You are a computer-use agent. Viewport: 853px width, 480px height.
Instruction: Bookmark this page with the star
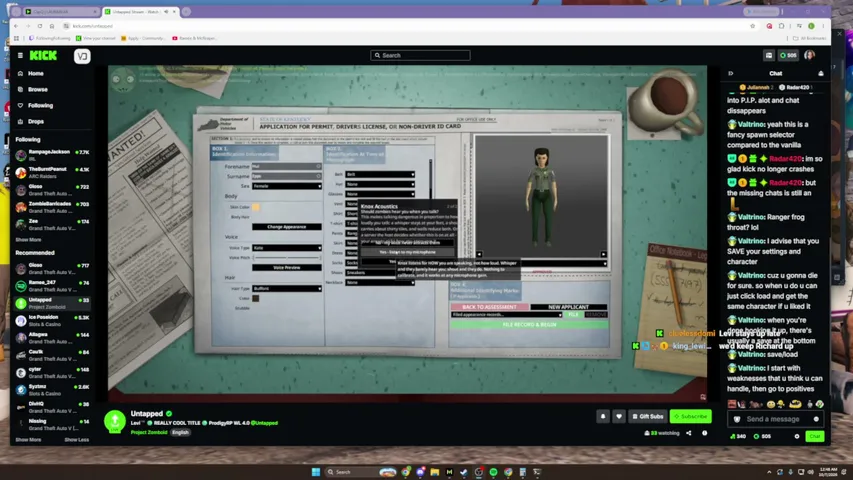pos(752,26)
